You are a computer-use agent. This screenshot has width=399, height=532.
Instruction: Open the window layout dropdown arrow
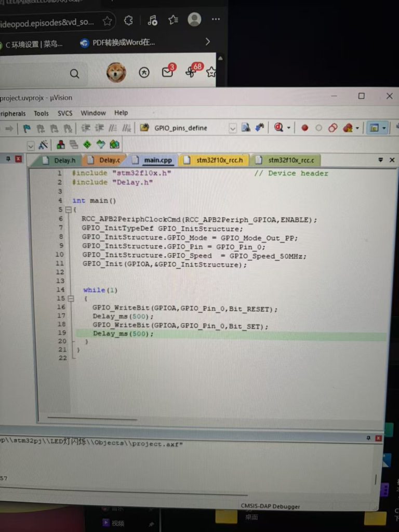[x=384, y=128]
